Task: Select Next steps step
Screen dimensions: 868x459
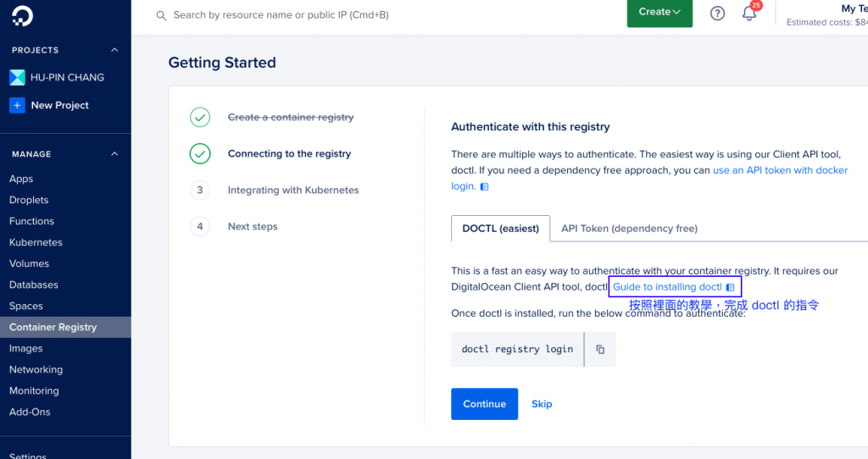Action: pos(253,227)
